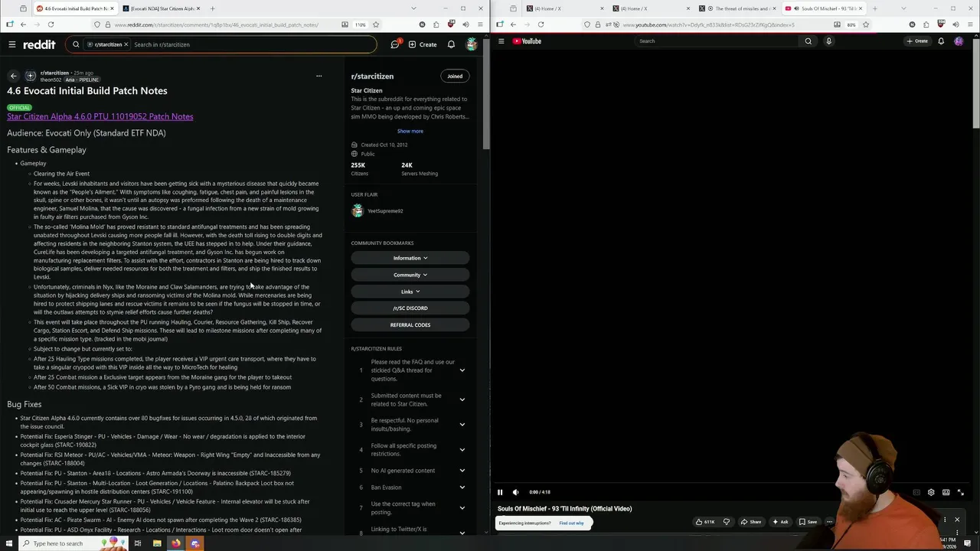Bookmark the Reddit page with star icon

point(375,24)
